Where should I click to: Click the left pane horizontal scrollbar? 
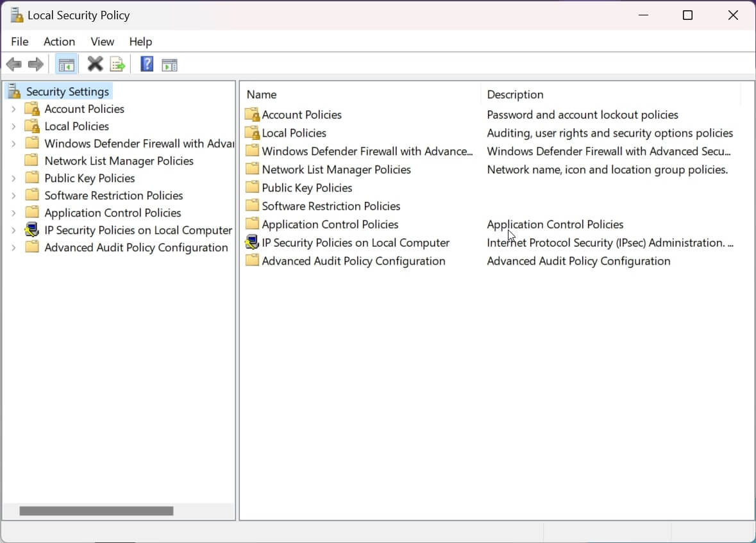[96, 511]
